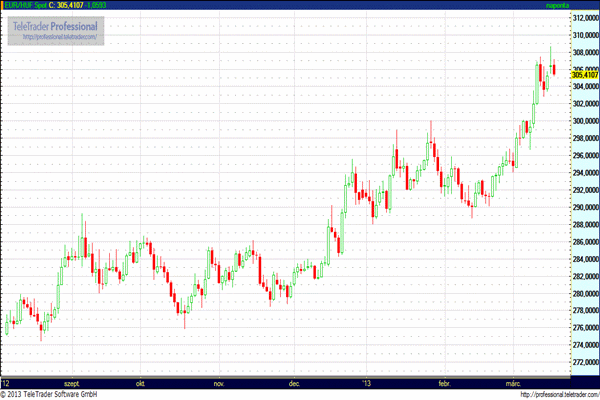
Task: Click the 312,0000 price axis label
Action: [x=584, y=18]
